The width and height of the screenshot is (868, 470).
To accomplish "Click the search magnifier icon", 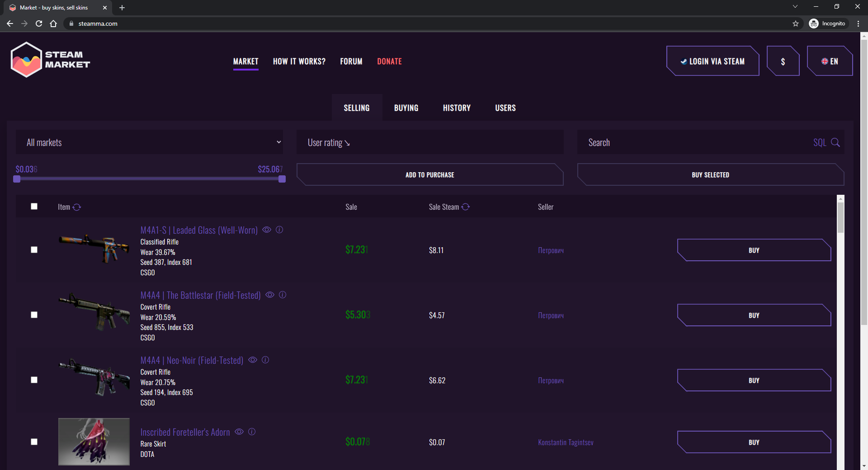I will click(x=835, y=143).
